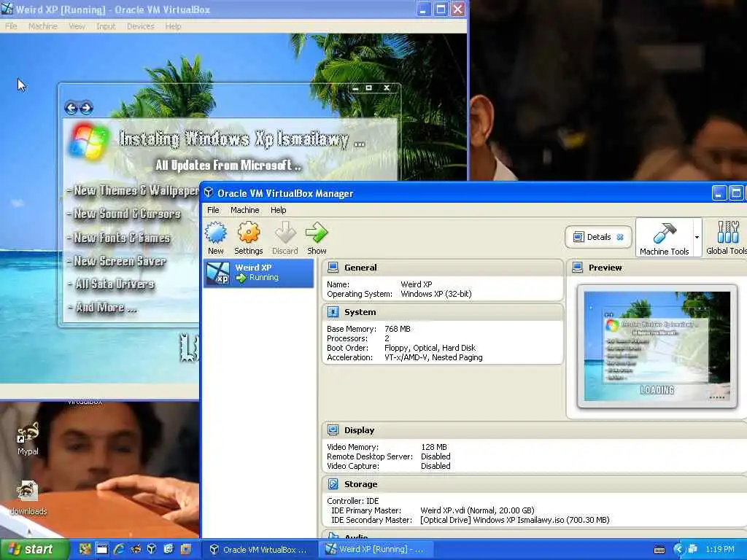The image size is (747, 560).
Task: Open File menu in VirtualBox Manager
Action: point(213,210)
